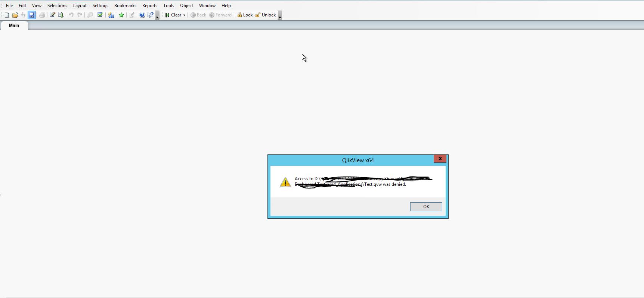644x298 pixels.
Task: Click the Refresh document icon
Action: [24, 15]
